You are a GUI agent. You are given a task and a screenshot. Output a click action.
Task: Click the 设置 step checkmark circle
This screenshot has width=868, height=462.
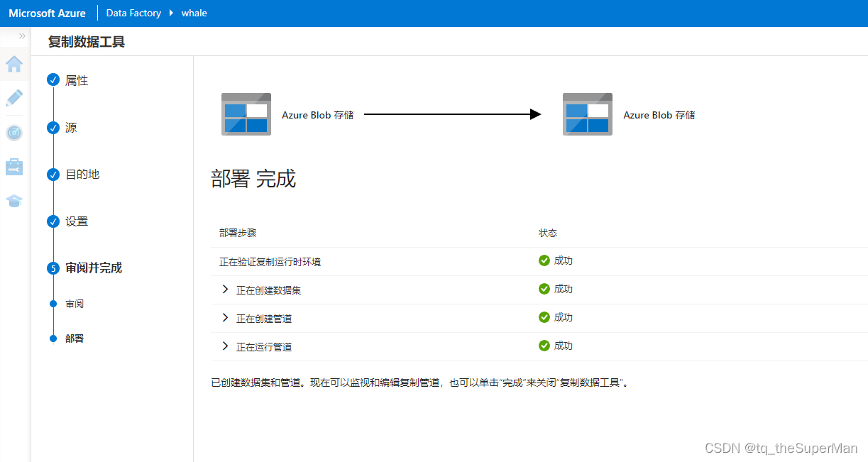(53, 221)
